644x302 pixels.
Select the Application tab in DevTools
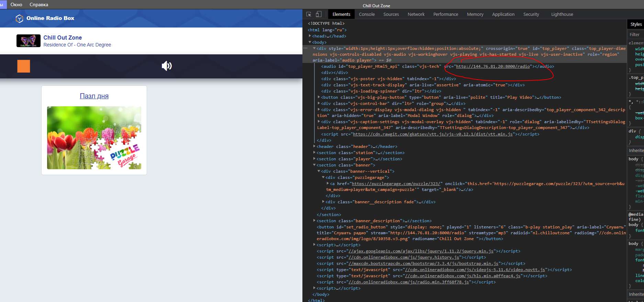(503, 14)
